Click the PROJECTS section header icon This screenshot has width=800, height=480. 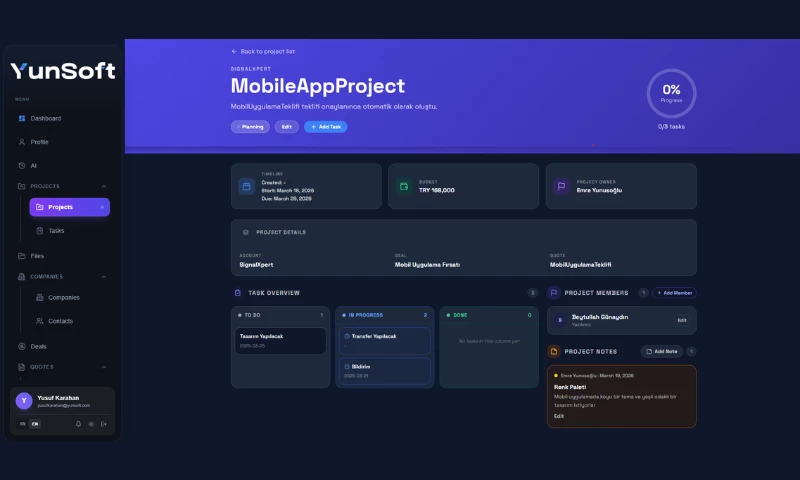(x=21, y=186)
